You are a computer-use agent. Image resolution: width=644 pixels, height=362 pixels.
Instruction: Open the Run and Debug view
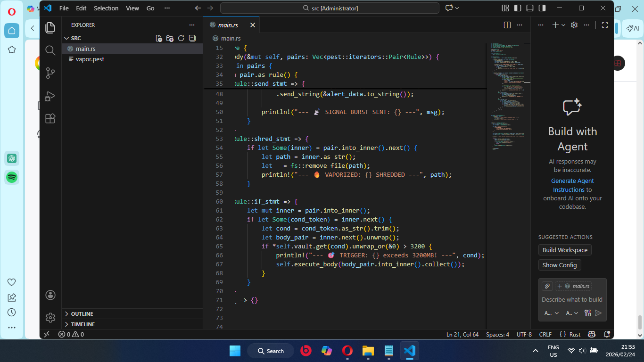(x=50, y=96)
